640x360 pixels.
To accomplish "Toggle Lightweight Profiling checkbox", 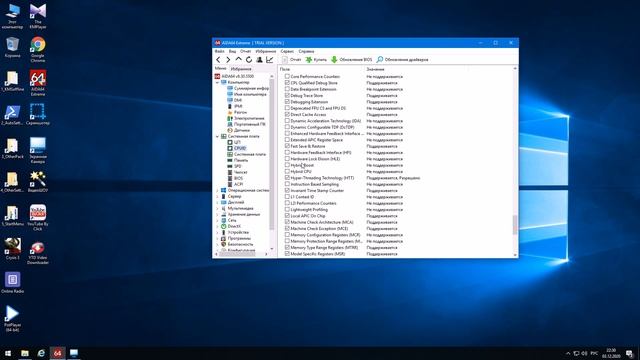I will click(287, 209).
